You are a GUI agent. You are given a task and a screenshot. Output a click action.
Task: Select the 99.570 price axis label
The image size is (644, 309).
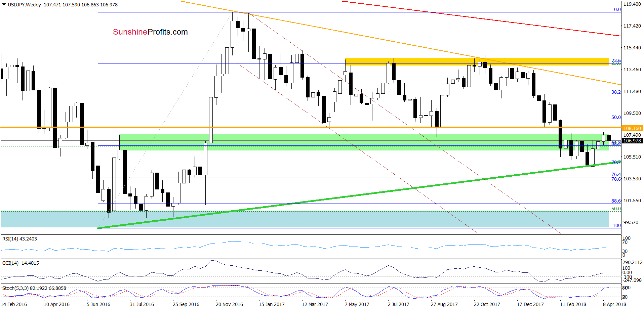click(631, 222)
